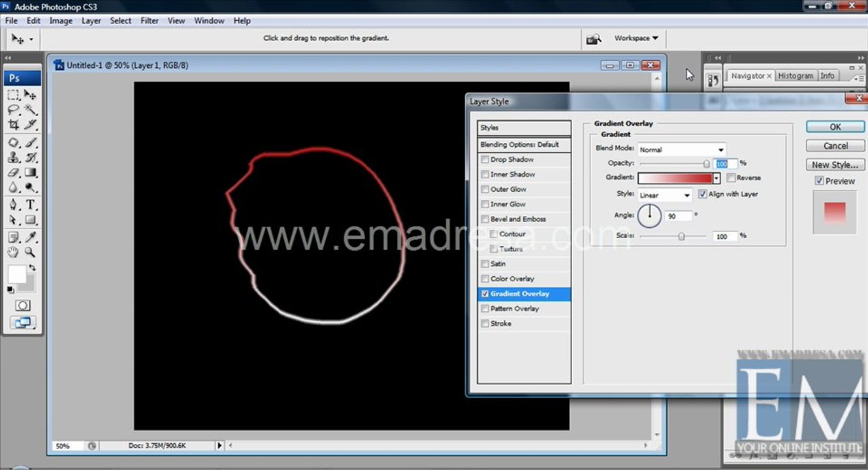Uncheck the Gradient Overlay checkbox
This screenshot has width=868, height=470.
[485, 294]
